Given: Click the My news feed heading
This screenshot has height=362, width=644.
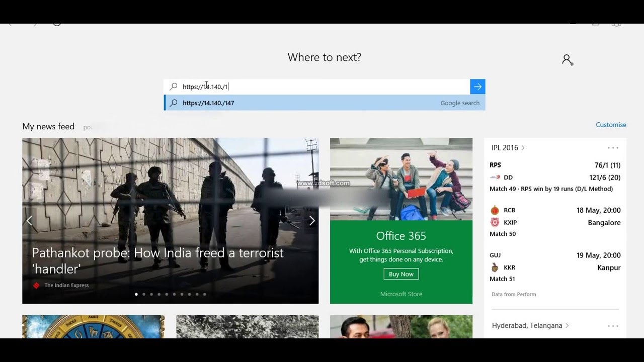Looking at the screenshot, I should (x=48, y=127).
